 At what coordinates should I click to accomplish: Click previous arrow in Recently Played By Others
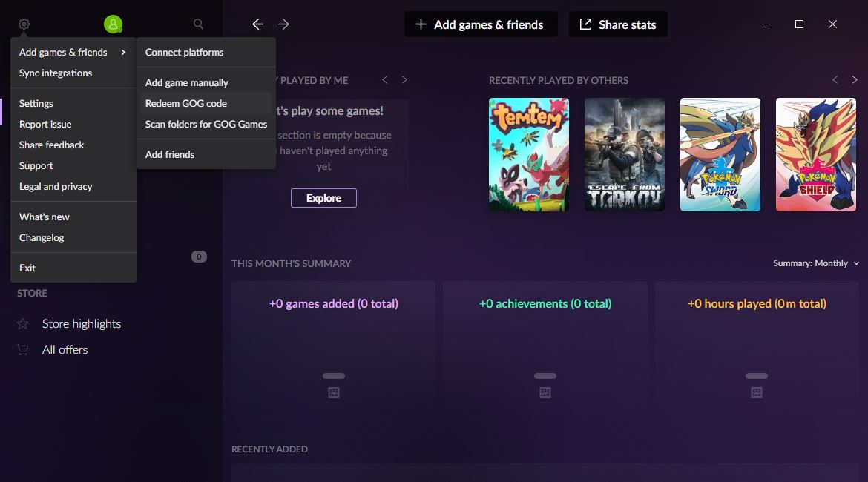[x=835, y=79]
